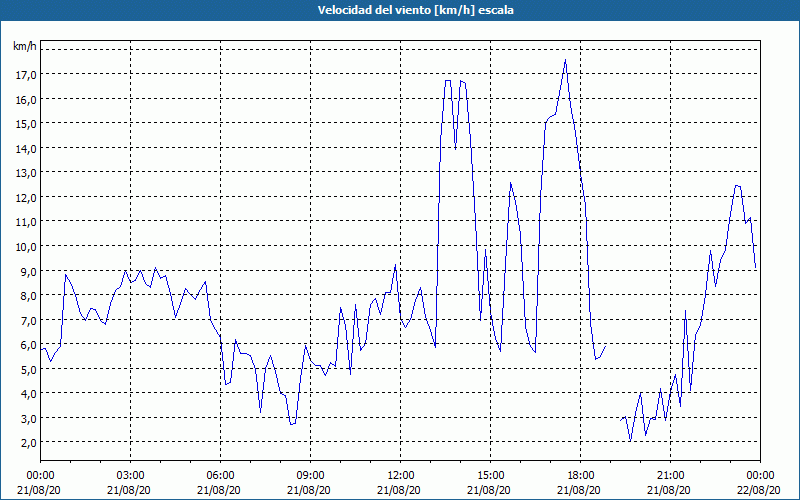
Task: Select the 4,0 y-axis label
Action: pos(29,393)
